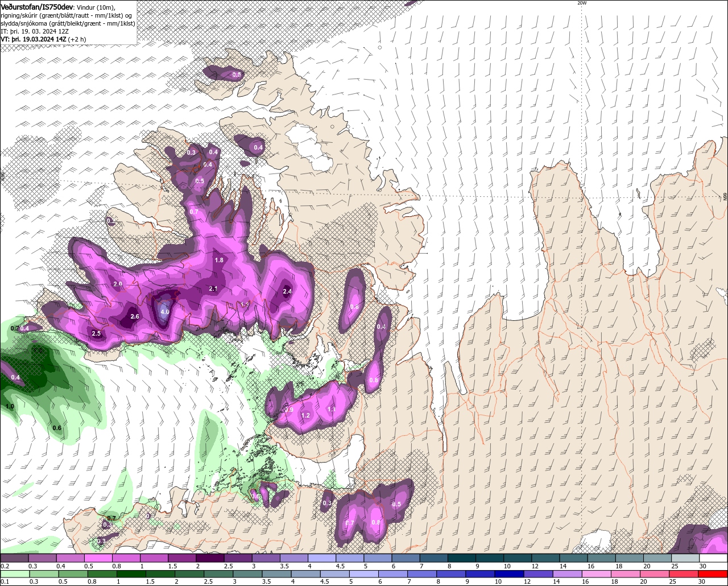This screenshot has height=586, width=728.
Task: Click the 2.0 precipitation value label
Action: (x=118, y=284)
